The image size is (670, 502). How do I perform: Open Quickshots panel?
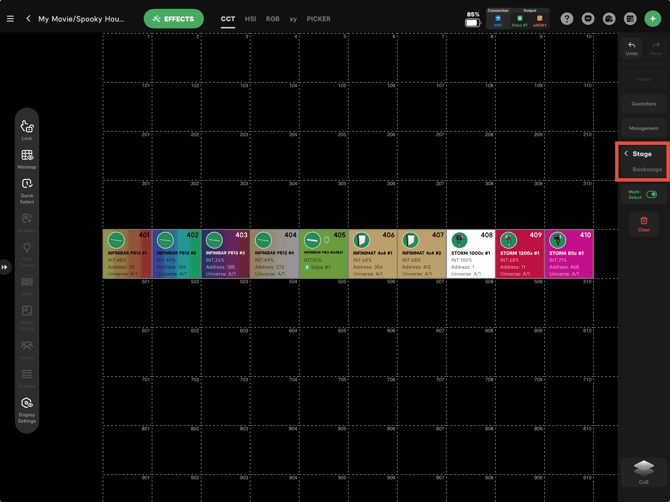coord(644,104)
